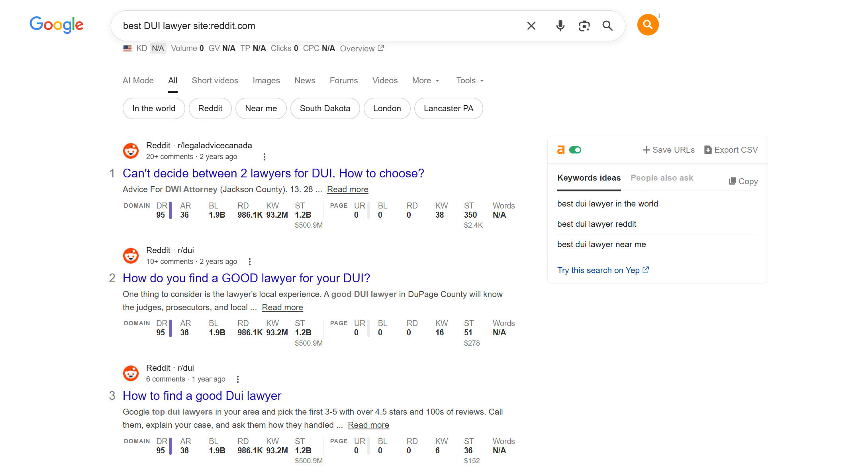The image size is (868, 474).
Task: Switch to People also ask tab
Action: pos(662,178)
